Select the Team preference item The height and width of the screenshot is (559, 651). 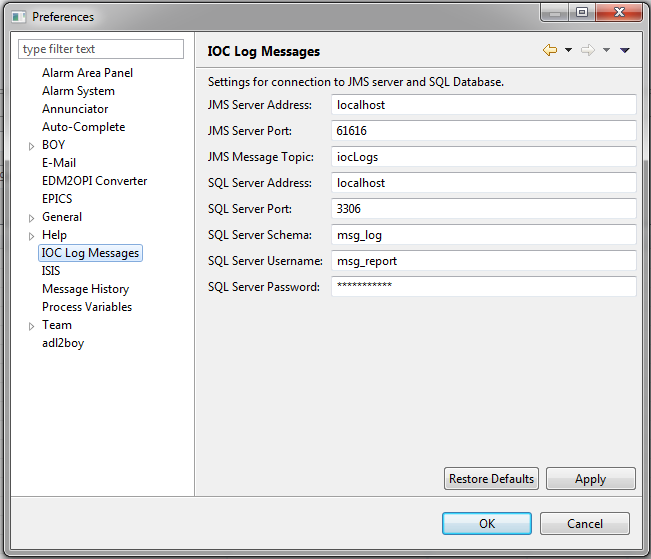(56, 325)
